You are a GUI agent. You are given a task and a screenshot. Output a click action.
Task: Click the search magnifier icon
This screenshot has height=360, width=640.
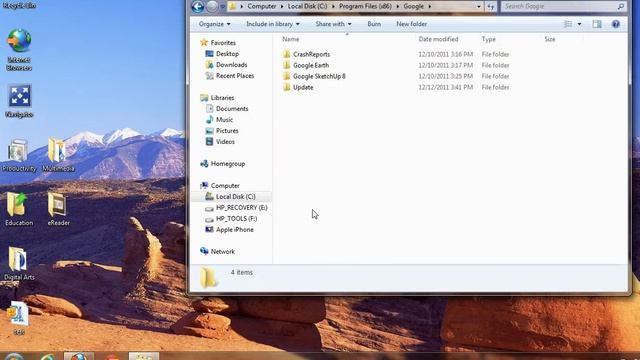[621, 7]
